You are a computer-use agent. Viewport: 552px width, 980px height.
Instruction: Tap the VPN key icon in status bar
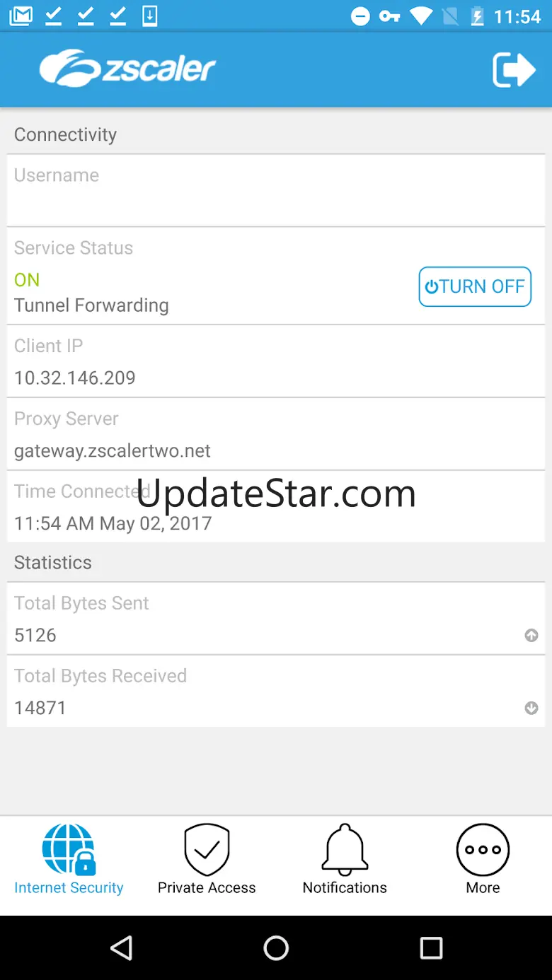tap(389, 16)
